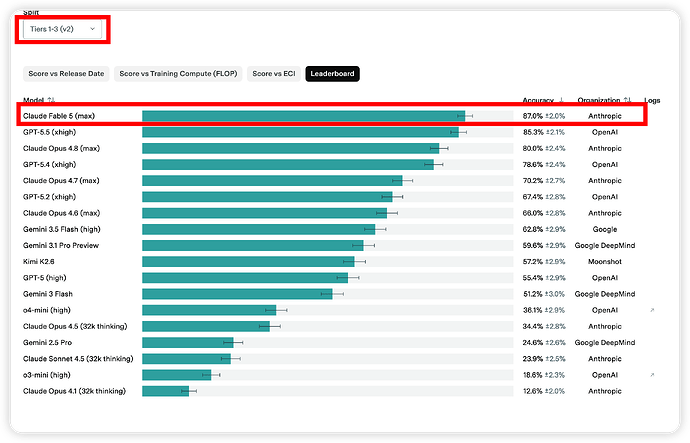Click the Claude Opus 4.8 (max) accuracy bar
This screenshot has width=690, height=443.
pos(290,148)
